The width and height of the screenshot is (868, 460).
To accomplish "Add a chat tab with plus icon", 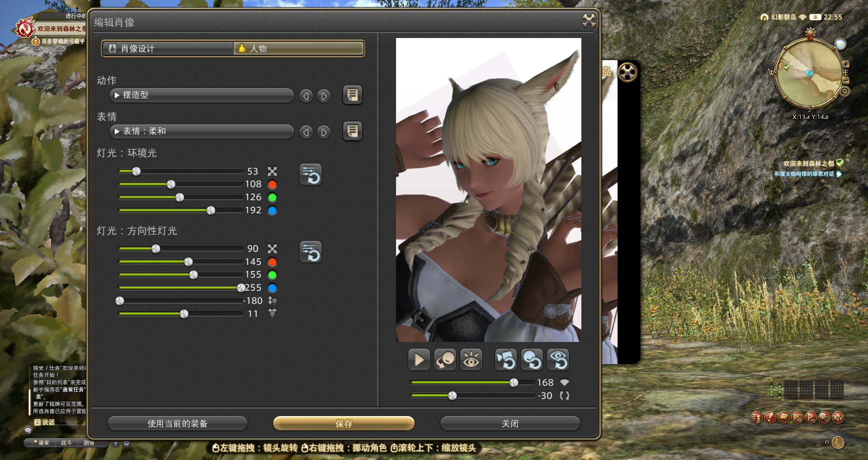I will click(116, 443).
